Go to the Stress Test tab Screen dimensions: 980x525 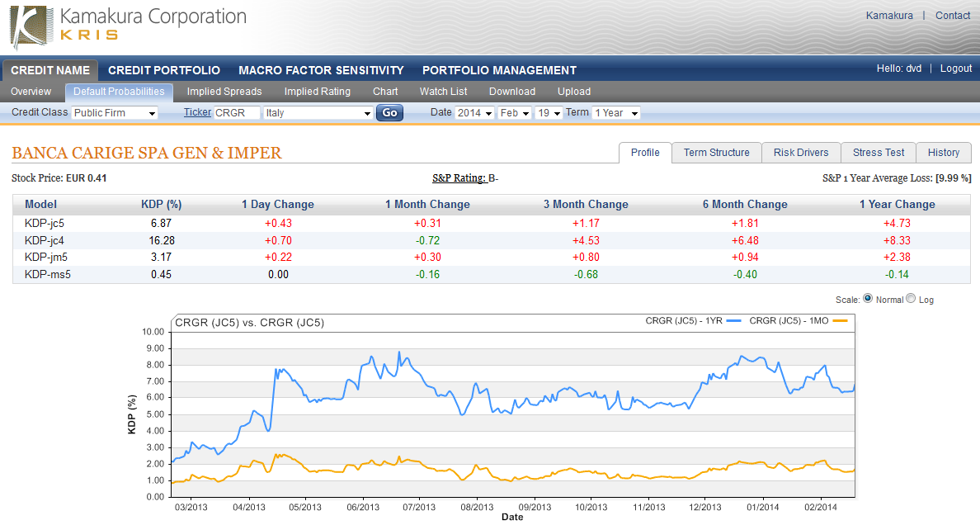click(879, 153)
